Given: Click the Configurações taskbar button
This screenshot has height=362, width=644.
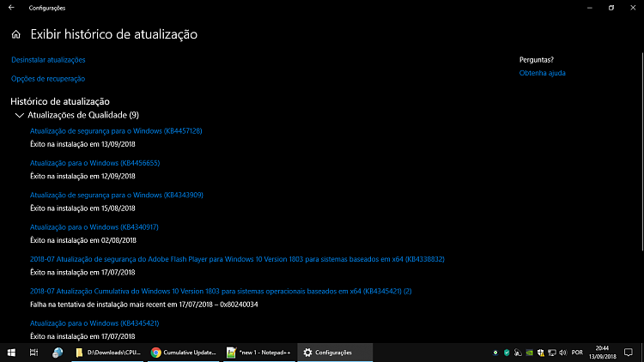Looking at the screenshot, I should (335, 353).
